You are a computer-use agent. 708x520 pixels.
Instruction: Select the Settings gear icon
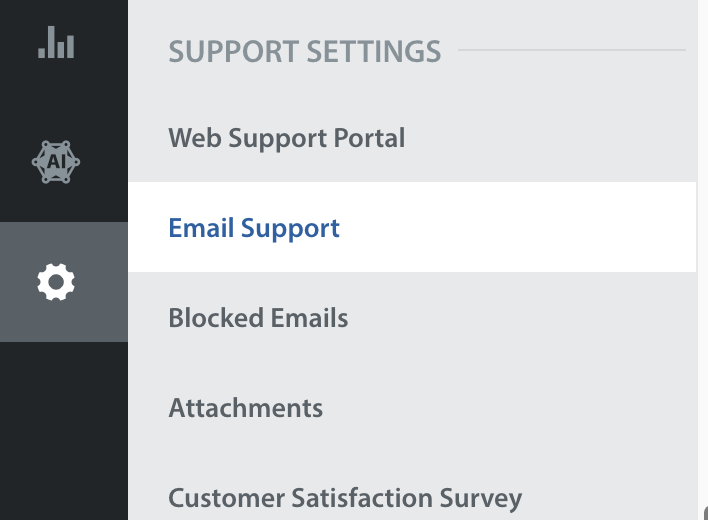tap(56, 282)
